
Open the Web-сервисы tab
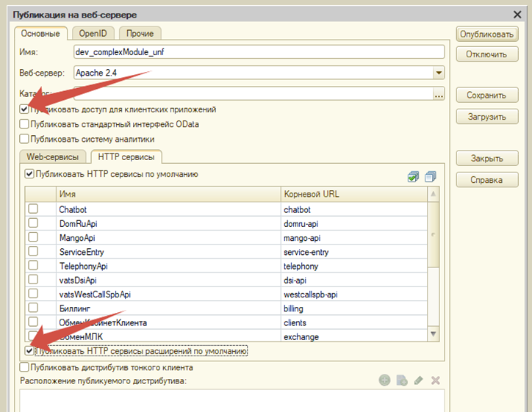pyautogui.click(x=52, y=156)
